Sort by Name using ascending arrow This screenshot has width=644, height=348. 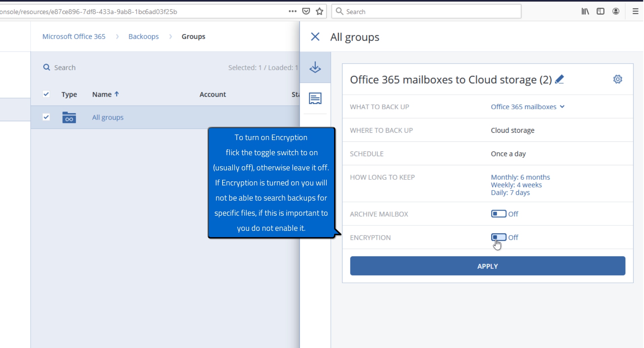point(117,94)
